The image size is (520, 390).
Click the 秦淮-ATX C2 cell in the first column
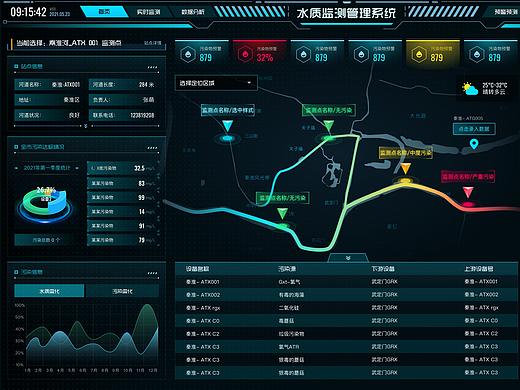(203, 334)
